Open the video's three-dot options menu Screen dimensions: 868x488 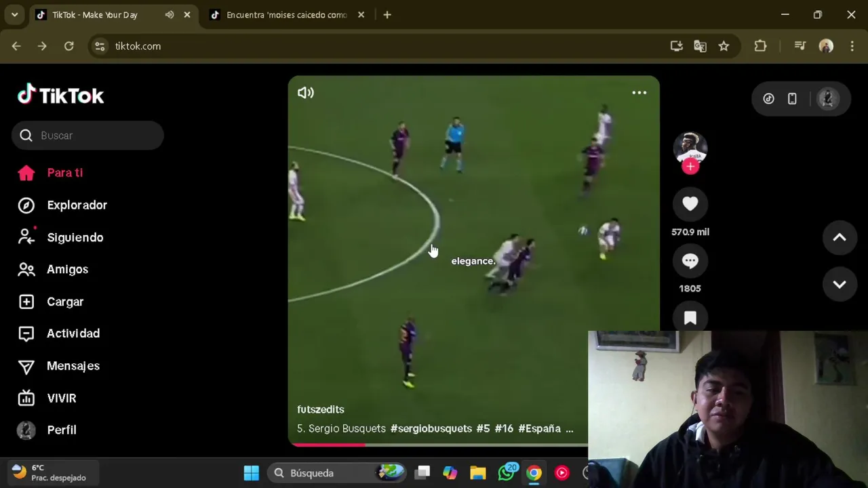click(639, 93)
